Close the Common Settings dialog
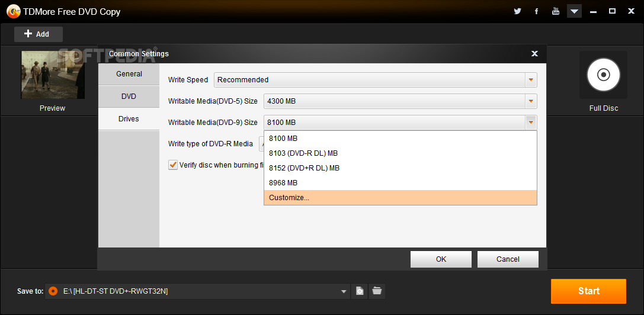This screenshot has width=644, height=315. coord(534,53)
